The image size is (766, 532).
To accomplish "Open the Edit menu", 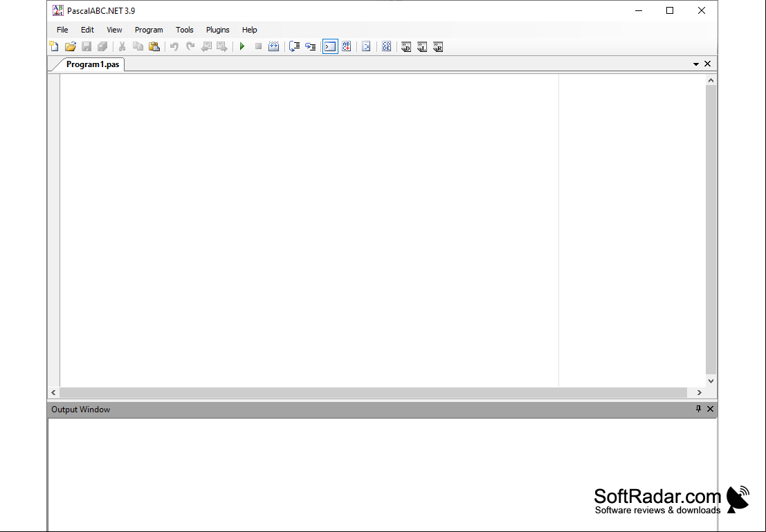I will tap(87, 30).
